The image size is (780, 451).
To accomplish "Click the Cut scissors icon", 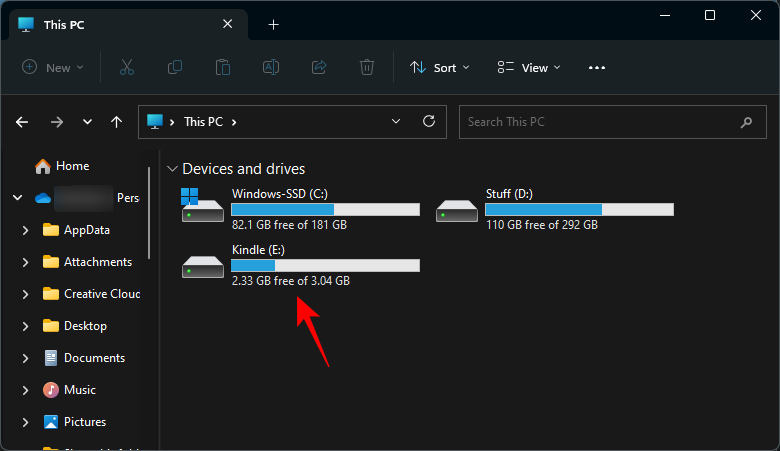I will 126,68.
